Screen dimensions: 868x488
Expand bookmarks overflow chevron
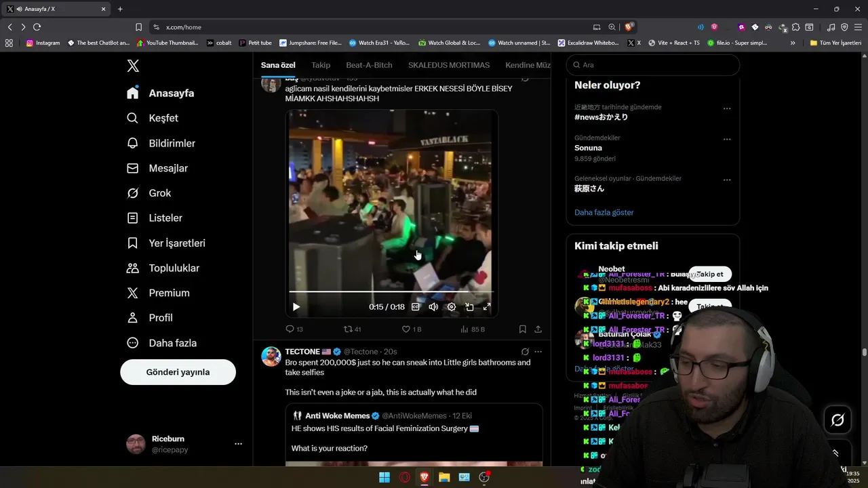[x=793, y=43]
